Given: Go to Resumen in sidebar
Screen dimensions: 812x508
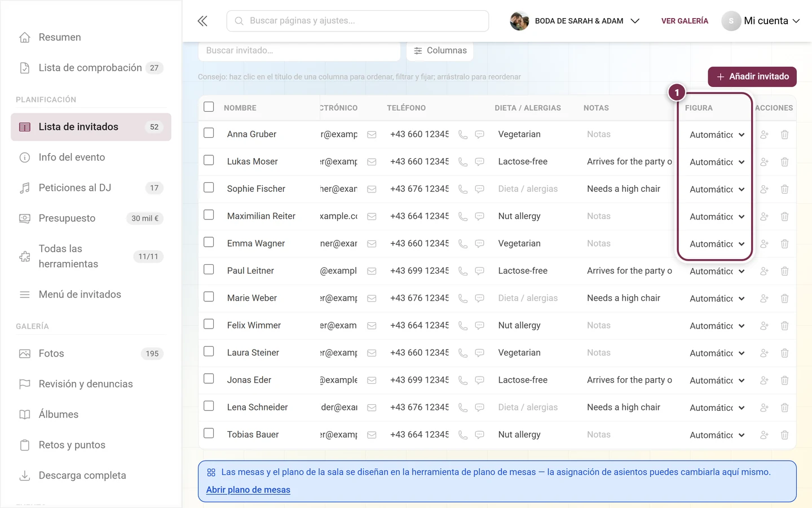Looking at the screenshot, I should [x=91, y=37].
